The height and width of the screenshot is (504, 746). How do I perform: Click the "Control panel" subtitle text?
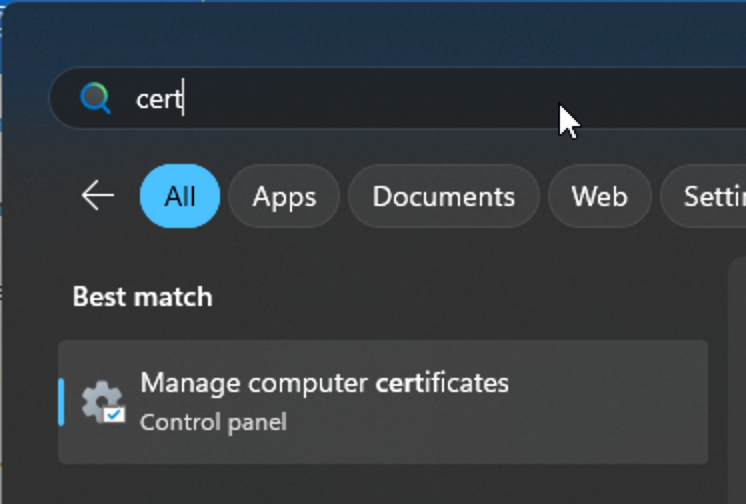coord(213,422)
